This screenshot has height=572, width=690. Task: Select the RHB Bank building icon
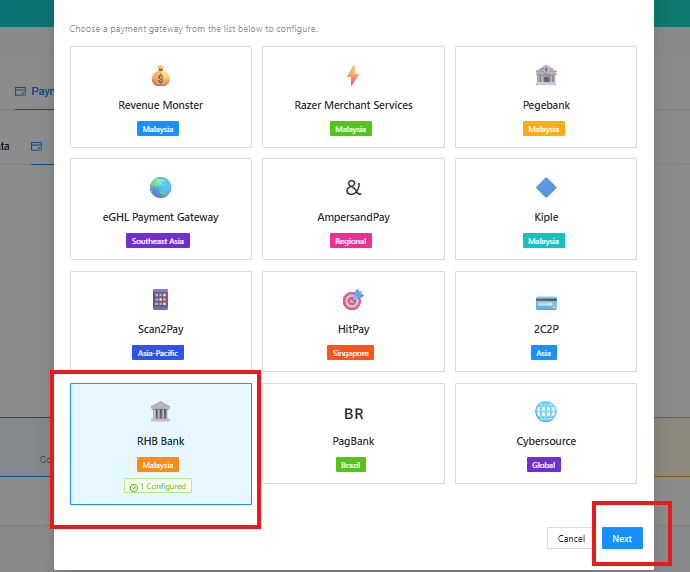[161, 411]
